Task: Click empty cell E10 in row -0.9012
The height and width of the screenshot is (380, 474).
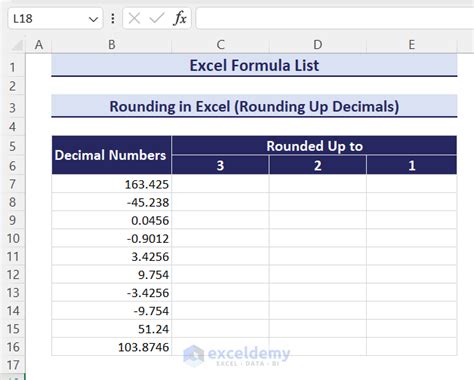Action: (x=412, y=238)
